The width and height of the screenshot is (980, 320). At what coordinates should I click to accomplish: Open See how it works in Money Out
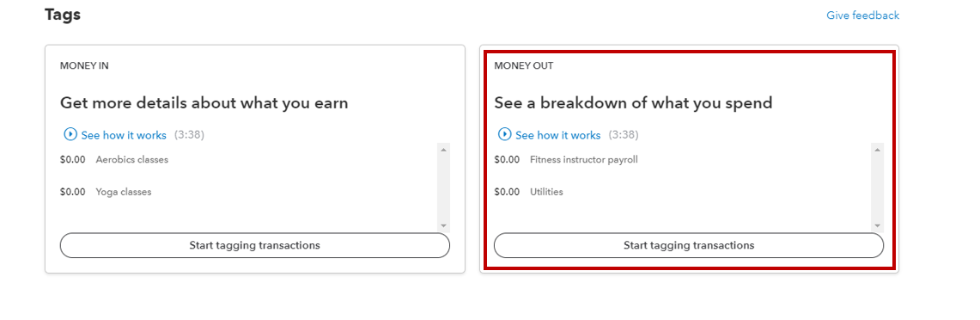click(558, 135)
